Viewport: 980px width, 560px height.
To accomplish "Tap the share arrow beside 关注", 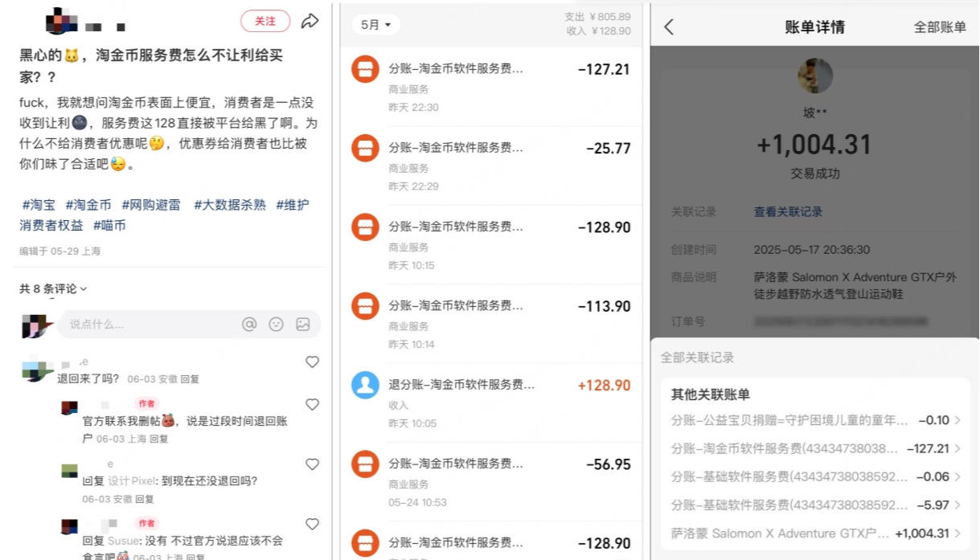I will [310, 22].
